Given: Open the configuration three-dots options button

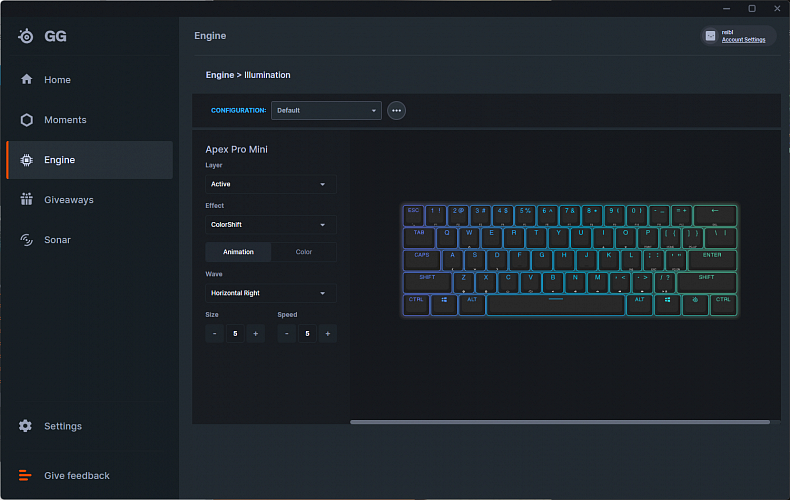Looking at the screenshot, I should pyautogui.click(x=397, y=110).
